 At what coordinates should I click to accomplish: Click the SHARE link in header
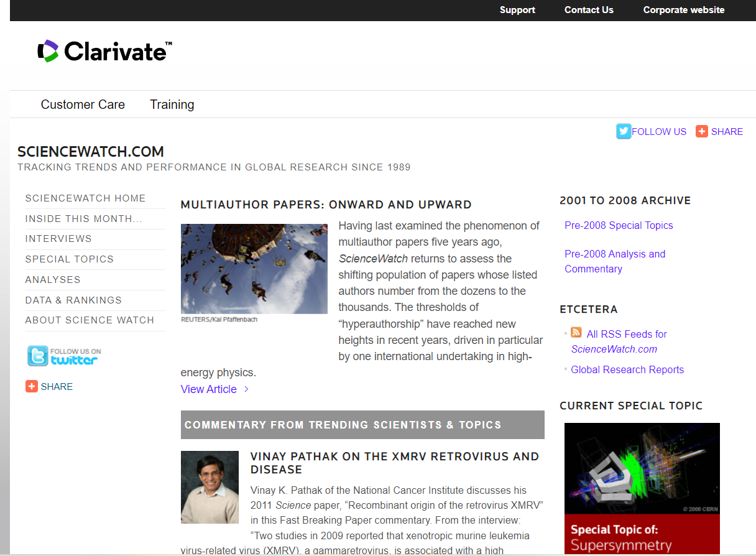coord(727,132)
